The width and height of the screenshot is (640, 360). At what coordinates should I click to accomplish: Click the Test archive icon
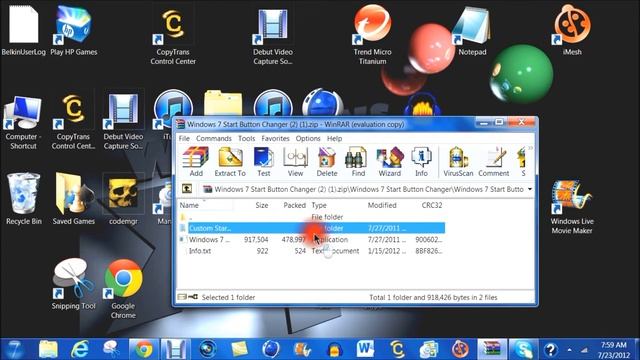click(264, 162)
